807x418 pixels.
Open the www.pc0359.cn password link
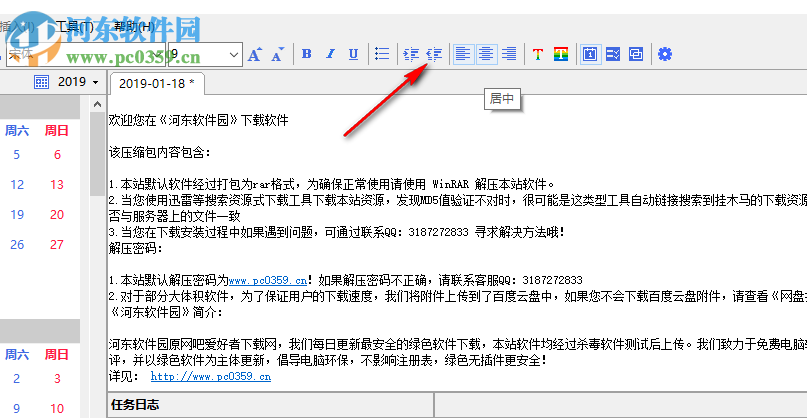(268, 281)
